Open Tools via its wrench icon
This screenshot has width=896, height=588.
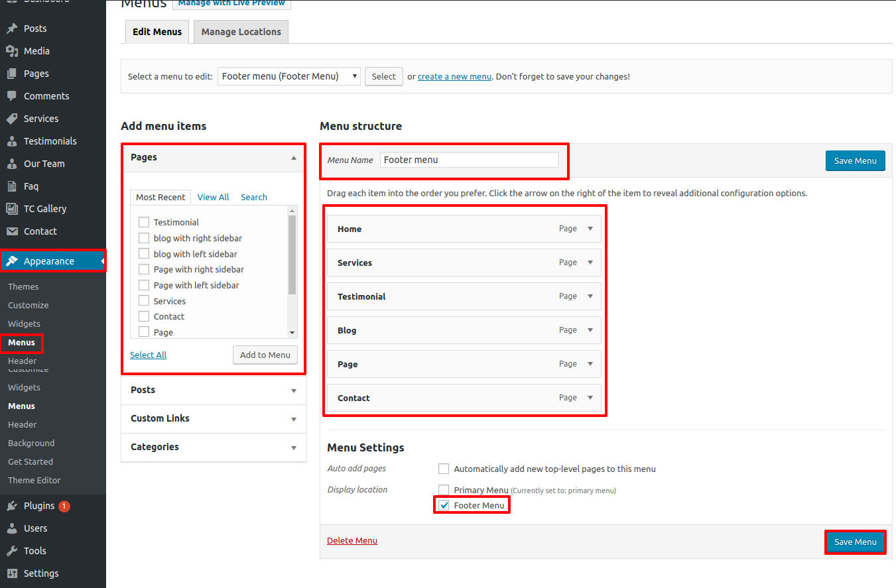click(12, 551)
